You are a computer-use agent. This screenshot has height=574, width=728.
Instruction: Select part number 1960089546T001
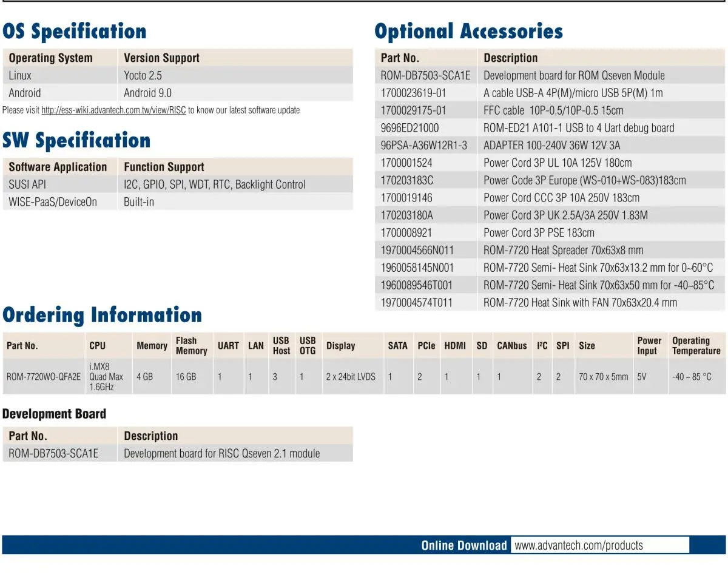click(416, 285)
